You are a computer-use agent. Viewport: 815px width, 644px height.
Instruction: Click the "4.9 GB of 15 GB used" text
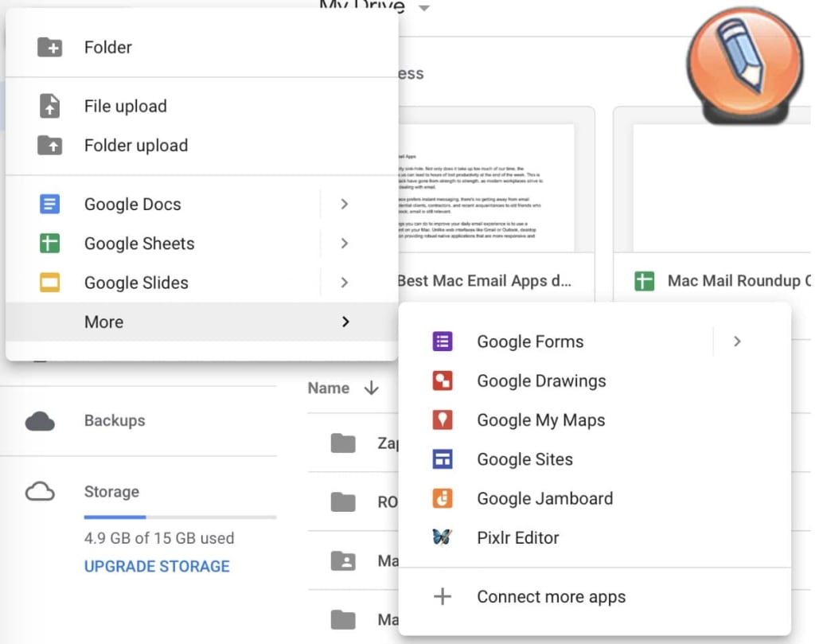point(159,537)
